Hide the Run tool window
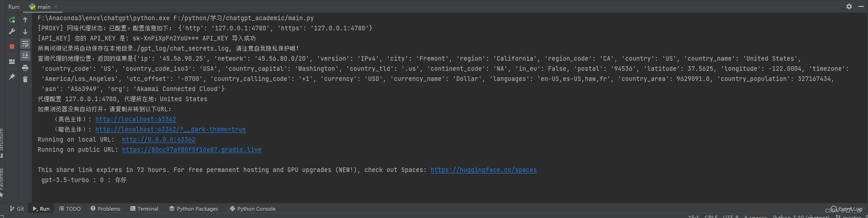 [x=861, y=6]
